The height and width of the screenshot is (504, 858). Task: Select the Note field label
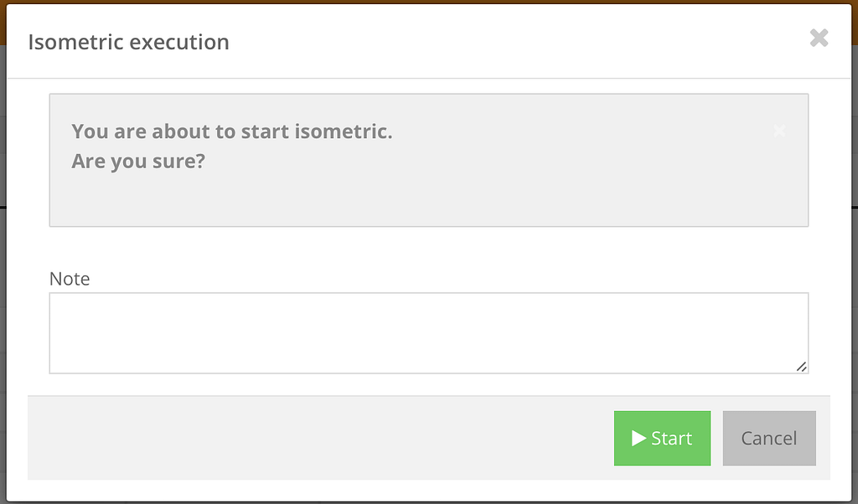[70, 279]
